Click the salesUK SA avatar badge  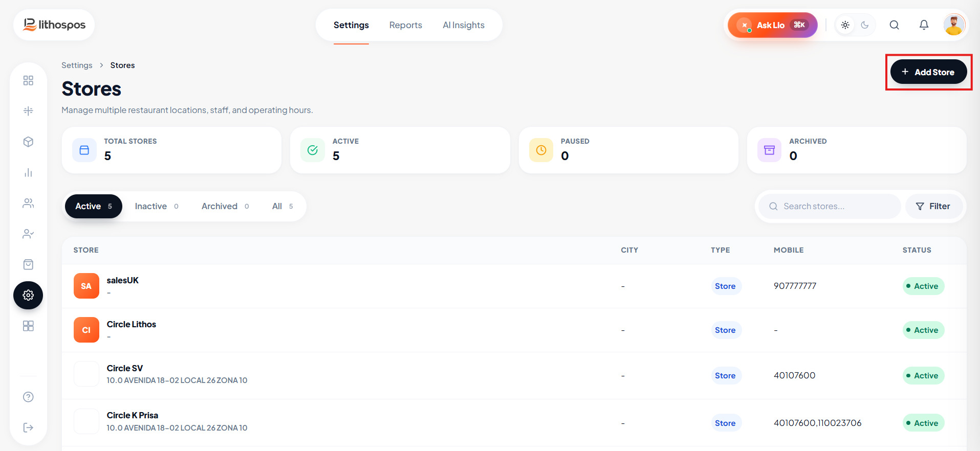[86, 286]
